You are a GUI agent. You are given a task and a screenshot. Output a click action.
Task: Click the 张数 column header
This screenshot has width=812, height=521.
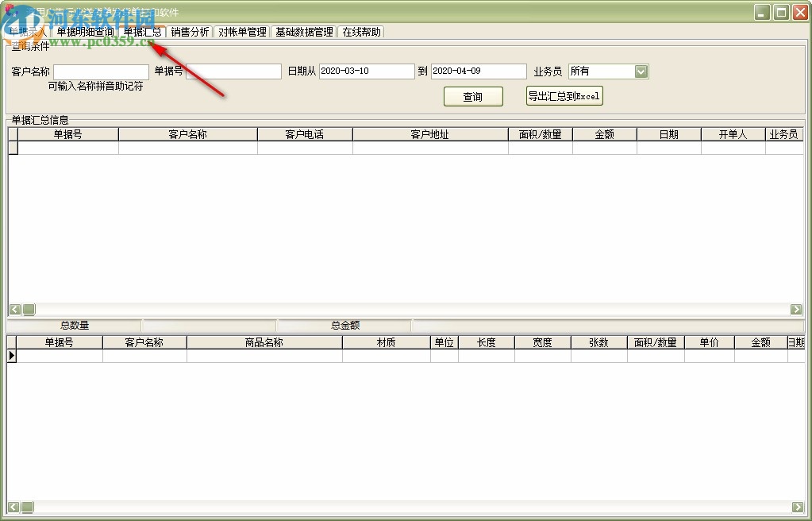point(598,342)
